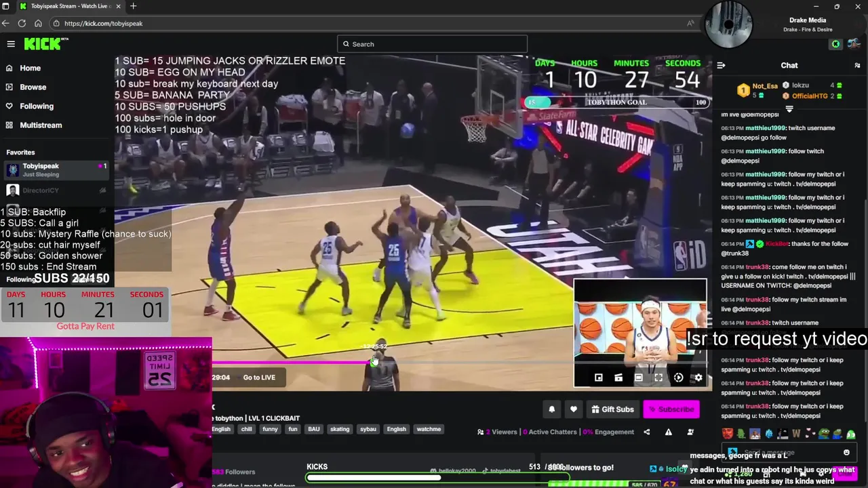Click the watchme tag
The height and width of the screenshot is (488, 868).
[429, 429]
